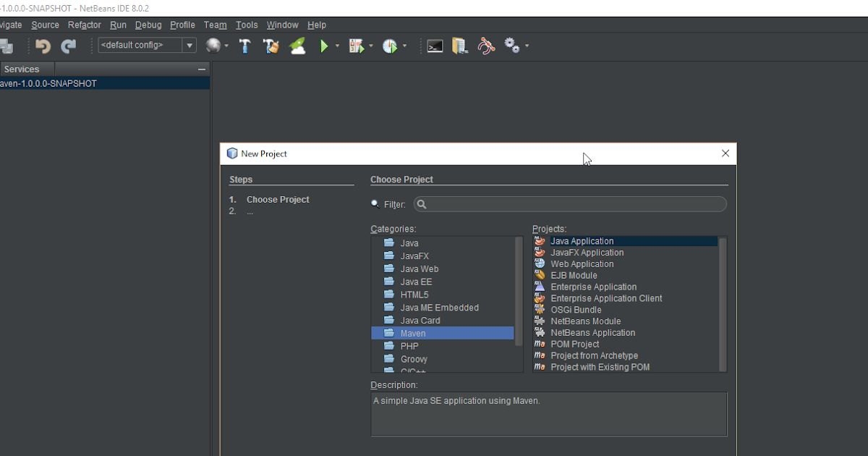The height and width of the screenshot is (456, 868).
Task: Open the browser globe dropdown arrow
Action: click(226, 46)
